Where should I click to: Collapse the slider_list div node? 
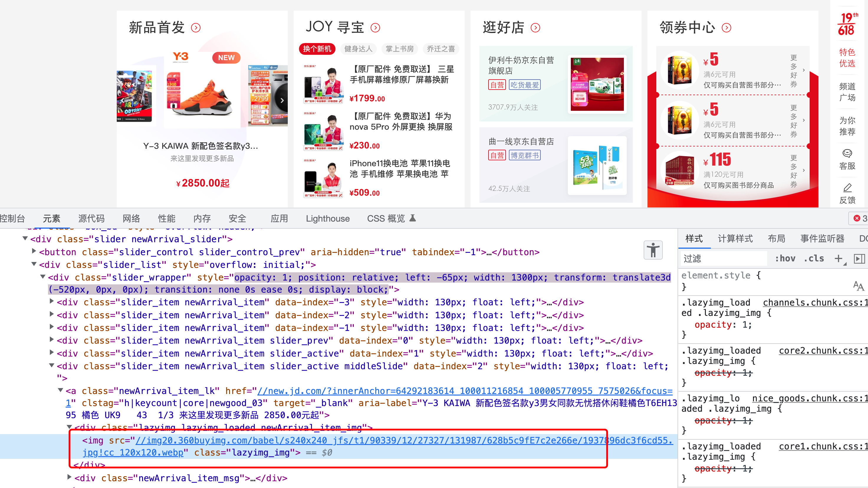click(34, 264)
